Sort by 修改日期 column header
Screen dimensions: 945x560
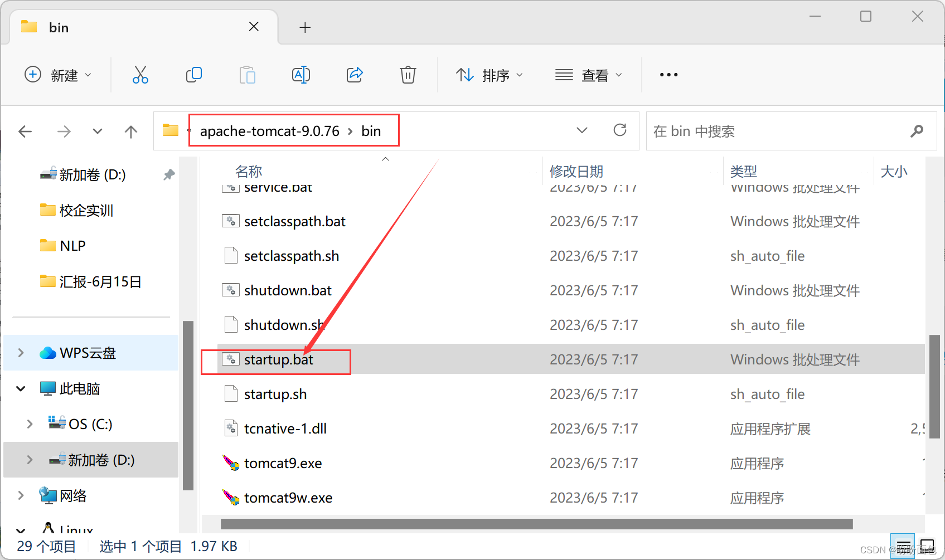coord(576,171)
